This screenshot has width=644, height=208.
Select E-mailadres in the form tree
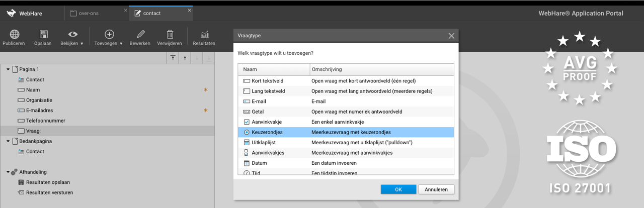pos(39,111)
